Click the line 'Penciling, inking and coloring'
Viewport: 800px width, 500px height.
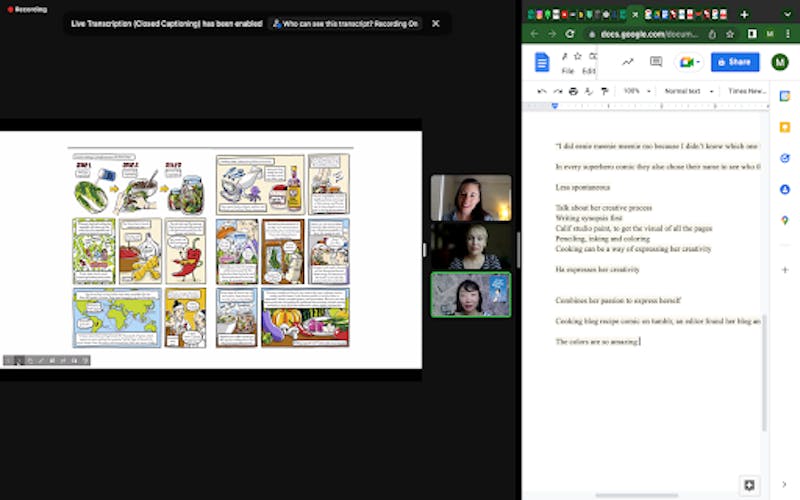click(x=602, y=238)
